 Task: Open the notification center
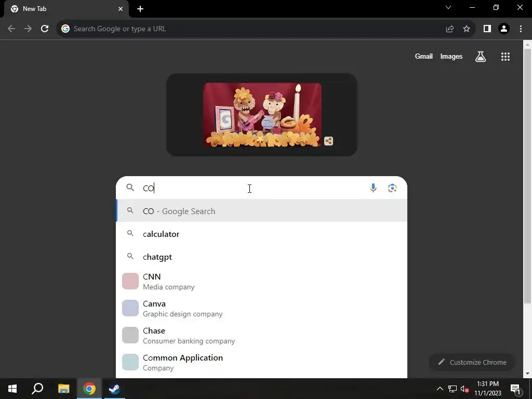516,389
